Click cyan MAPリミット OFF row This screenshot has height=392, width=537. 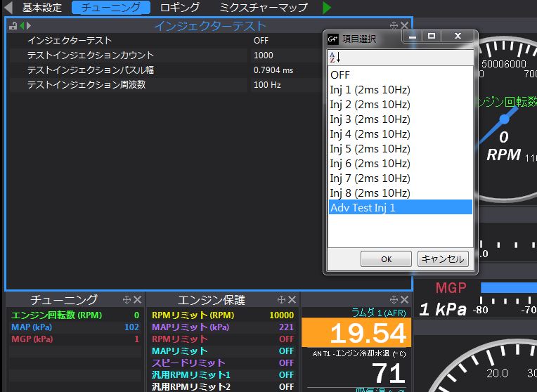223,351
